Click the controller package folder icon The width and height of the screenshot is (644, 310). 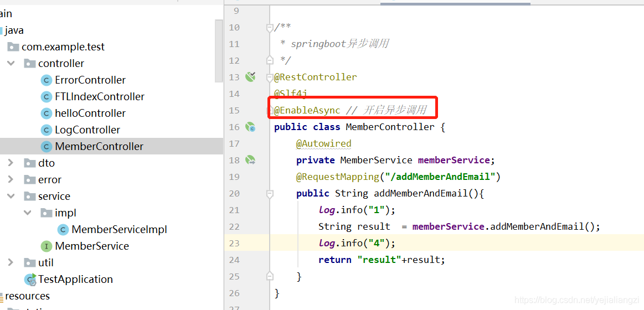point(29,63)
